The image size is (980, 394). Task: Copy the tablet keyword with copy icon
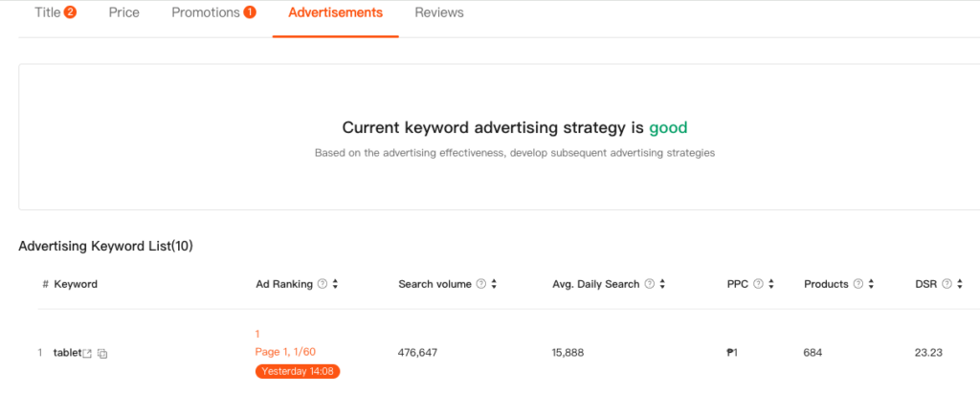[x=102, y=354]
